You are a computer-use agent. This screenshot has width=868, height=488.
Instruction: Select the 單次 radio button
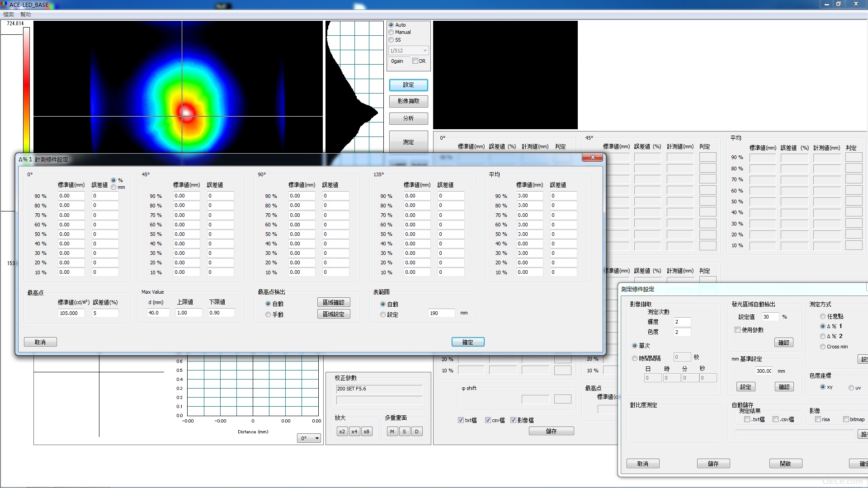click(x=635, y=346)
